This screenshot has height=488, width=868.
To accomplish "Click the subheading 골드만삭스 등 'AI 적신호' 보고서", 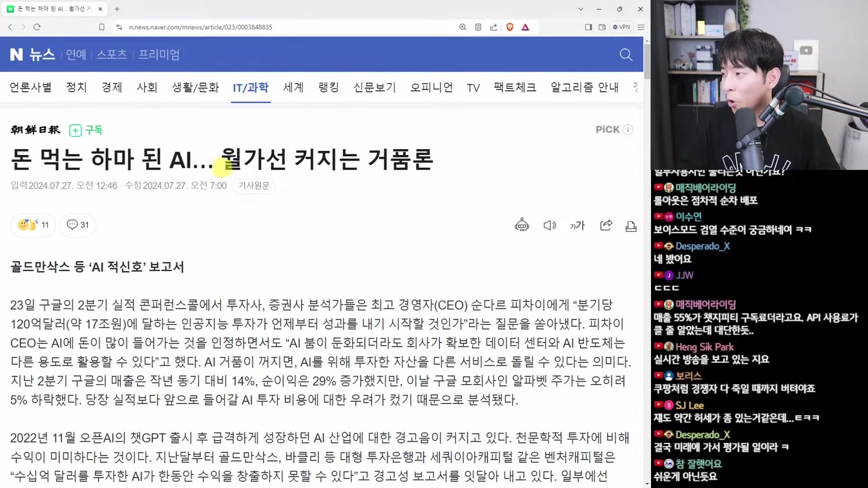I will point(98,267).
